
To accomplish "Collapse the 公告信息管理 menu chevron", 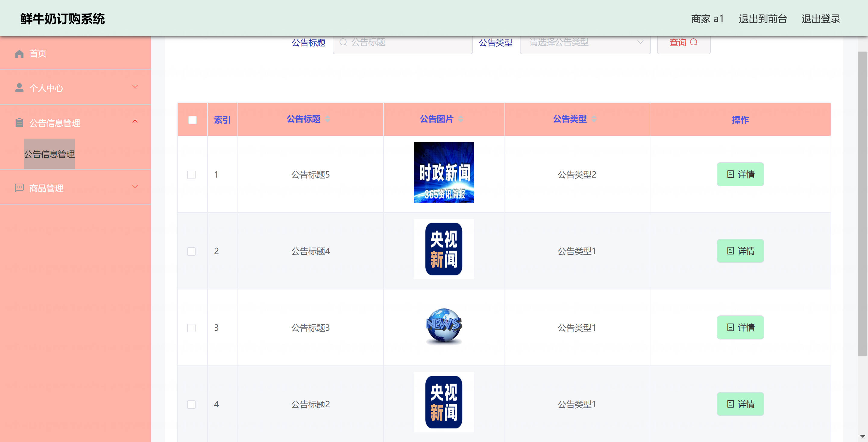I will [x=135, y=122].
